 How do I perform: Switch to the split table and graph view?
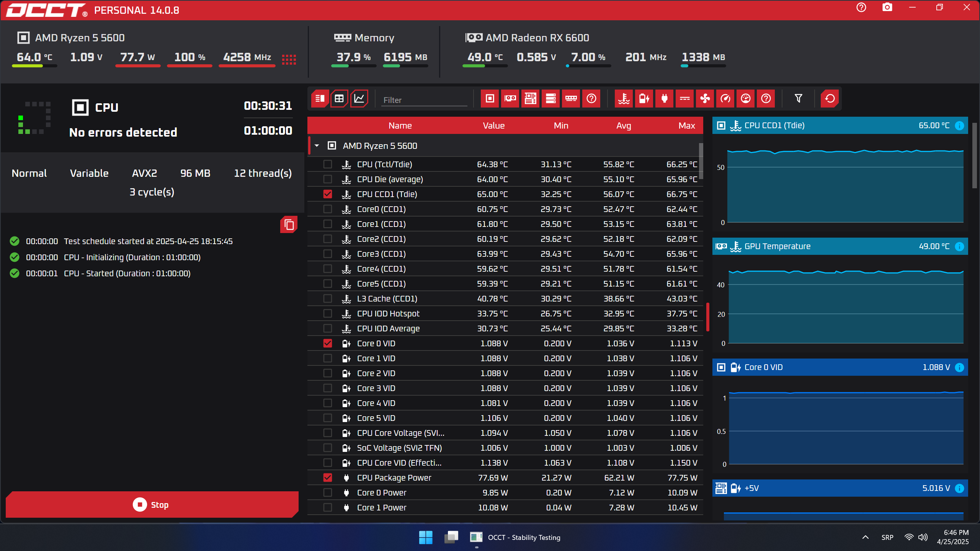[x=320, y=99]
